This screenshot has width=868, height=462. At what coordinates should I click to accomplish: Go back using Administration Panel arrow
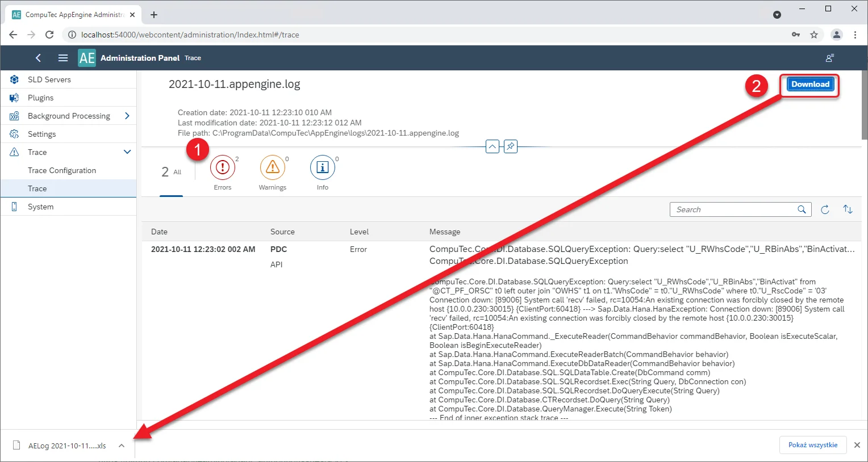point(38,58)
